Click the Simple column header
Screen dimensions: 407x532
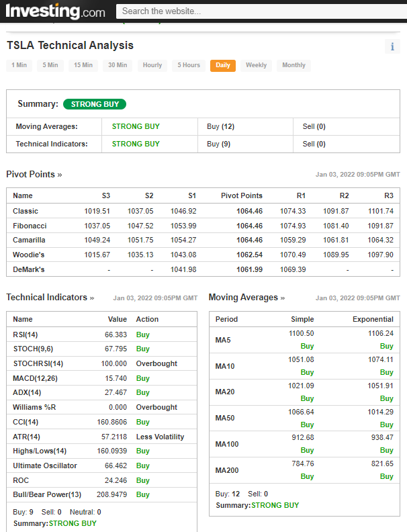click(302, 319)
